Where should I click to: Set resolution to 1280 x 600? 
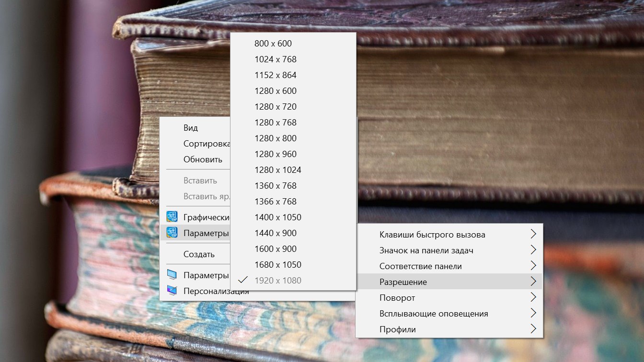293,91
